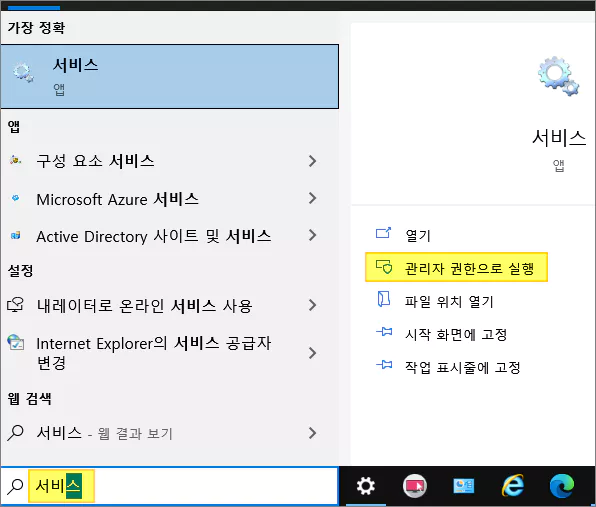Click the shield icon for 관리자 권한으로 실행

[384, 267]
